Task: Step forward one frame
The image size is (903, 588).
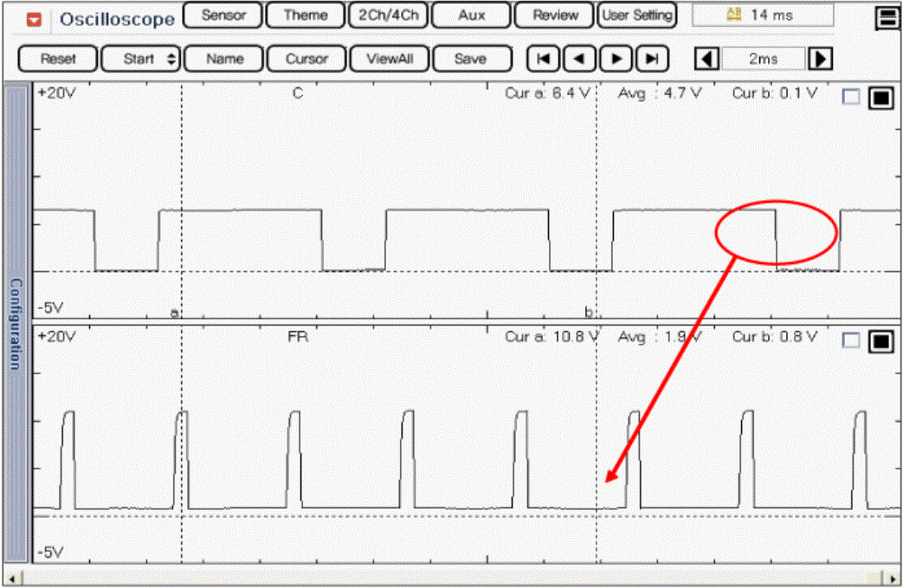Action: coord(616,59)
